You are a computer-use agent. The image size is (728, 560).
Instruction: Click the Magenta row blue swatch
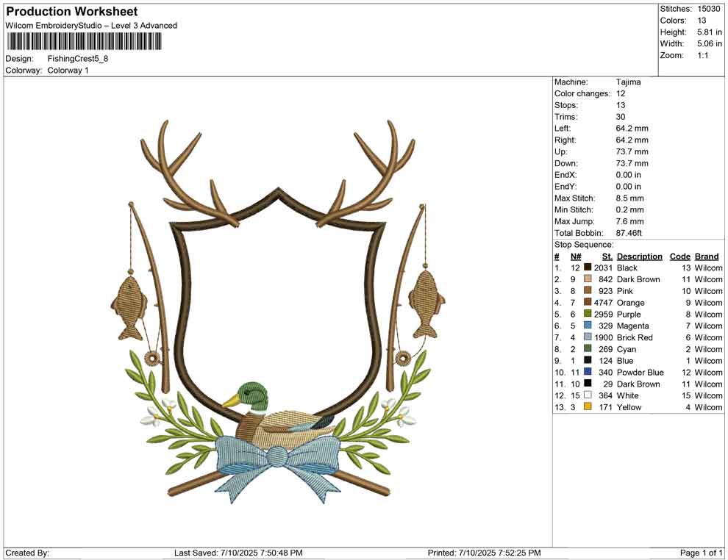pyautogui.click(x=588, y=326)
